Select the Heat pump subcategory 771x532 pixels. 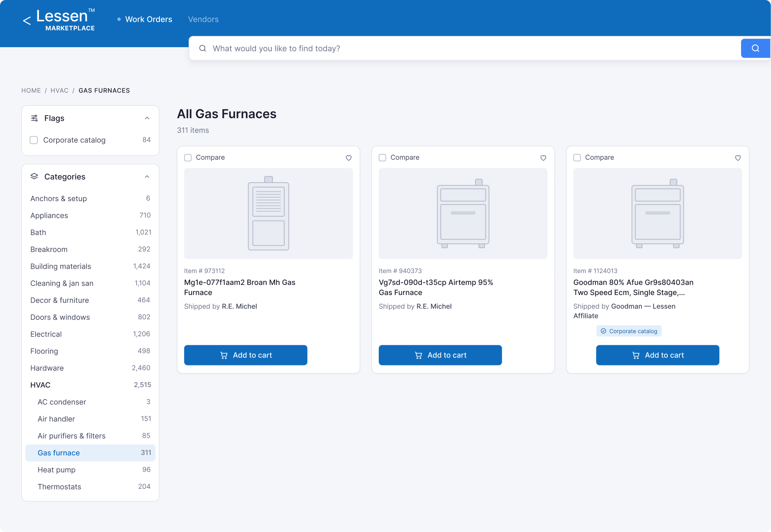point(90,469)
